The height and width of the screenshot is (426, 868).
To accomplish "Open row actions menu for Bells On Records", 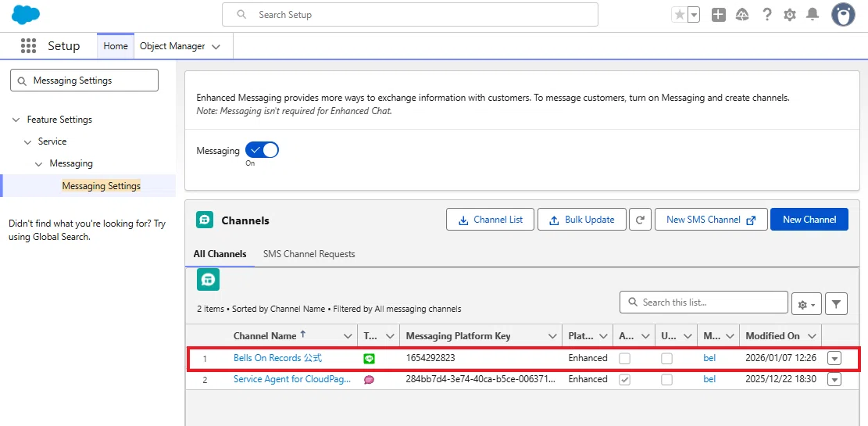I will [x=834, y=359].
